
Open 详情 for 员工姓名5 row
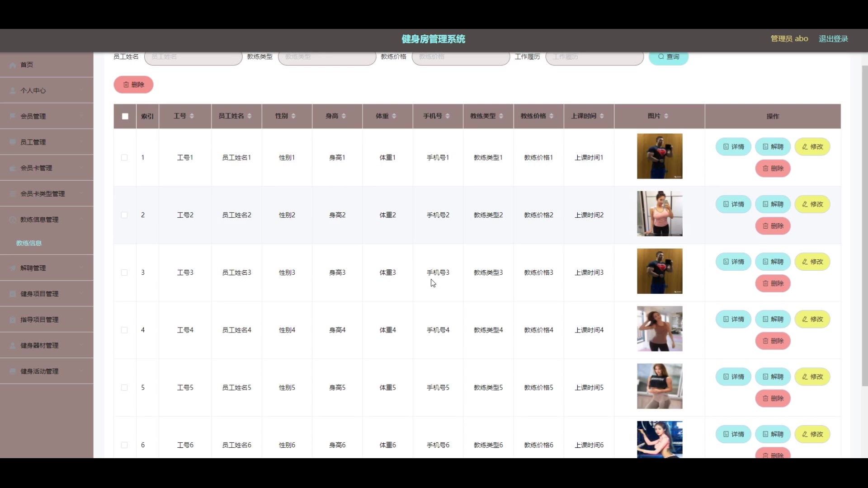point(733,376)
